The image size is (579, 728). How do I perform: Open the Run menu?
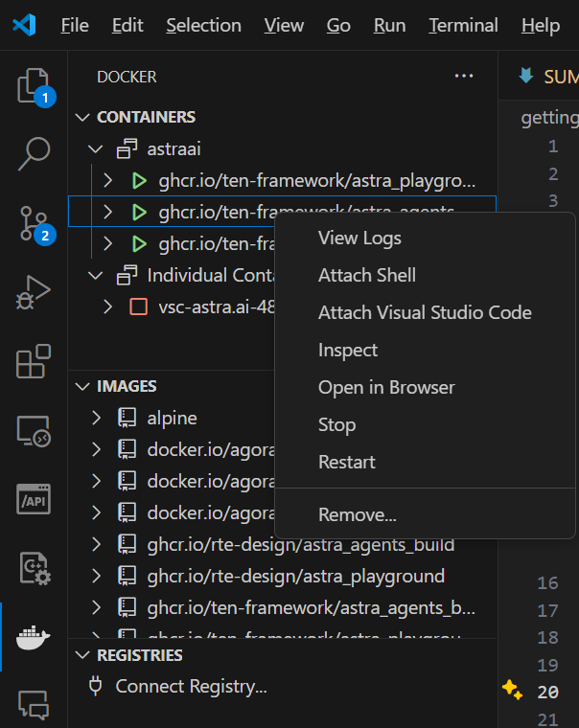tap(389, 25)
